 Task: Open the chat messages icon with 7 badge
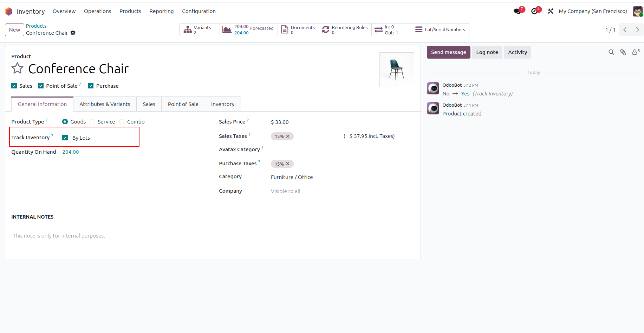point(518,11)
